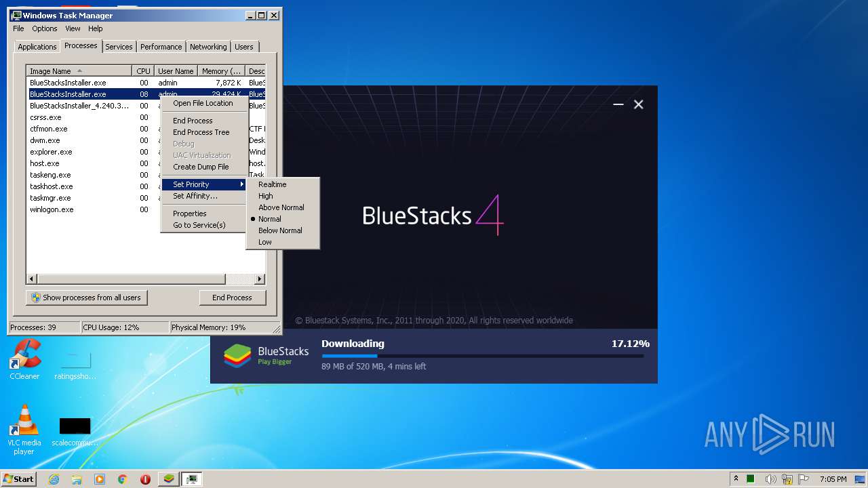Screen dimensions: 868x488
Task: Switch to the Services tab
Action: (x=119, y=47)
